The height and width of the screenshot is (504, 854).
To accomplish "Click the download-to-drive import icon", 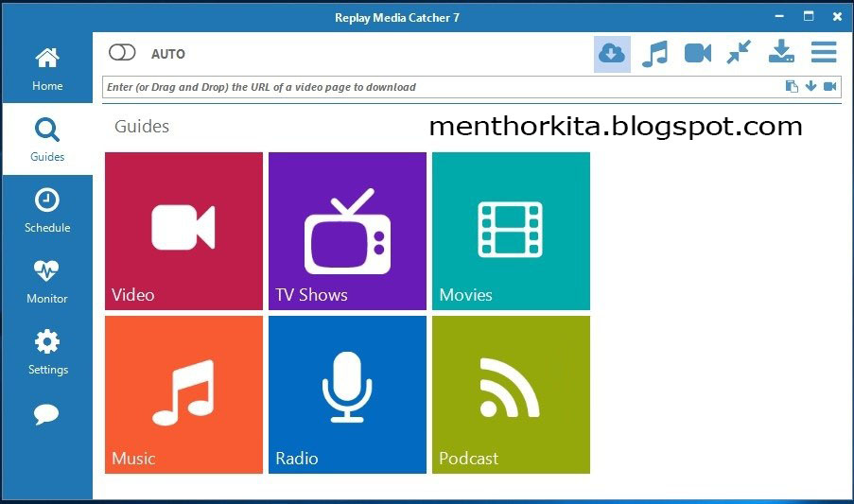I will [x=781, y=51].
